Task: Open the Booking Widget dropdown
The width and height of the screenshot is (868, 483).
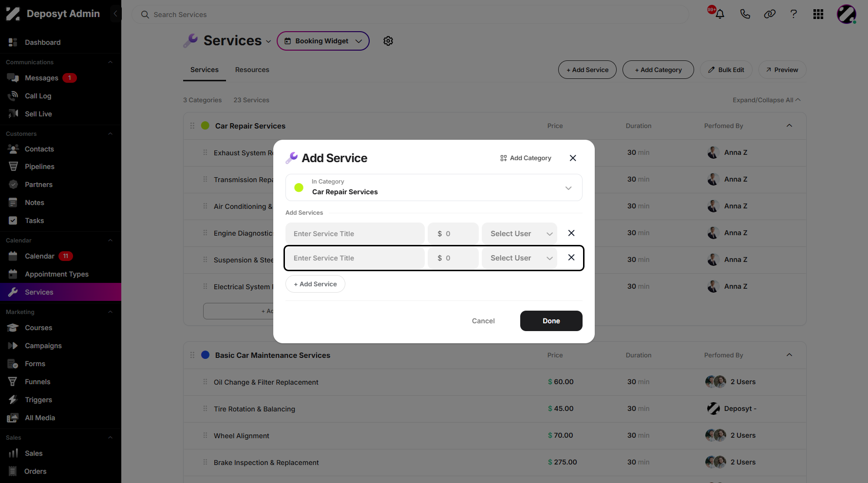Action: [x=323, y=41]
